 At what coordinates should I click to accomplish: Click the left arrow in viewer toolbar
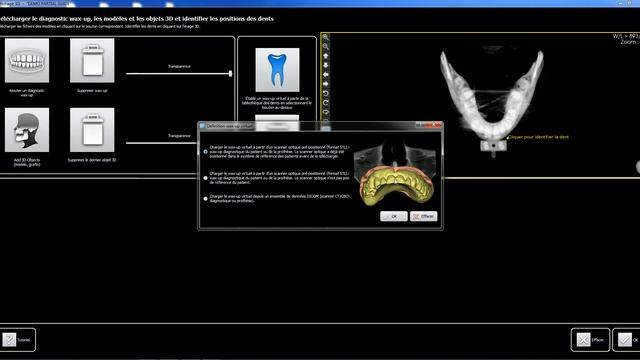tap(326, 75)
